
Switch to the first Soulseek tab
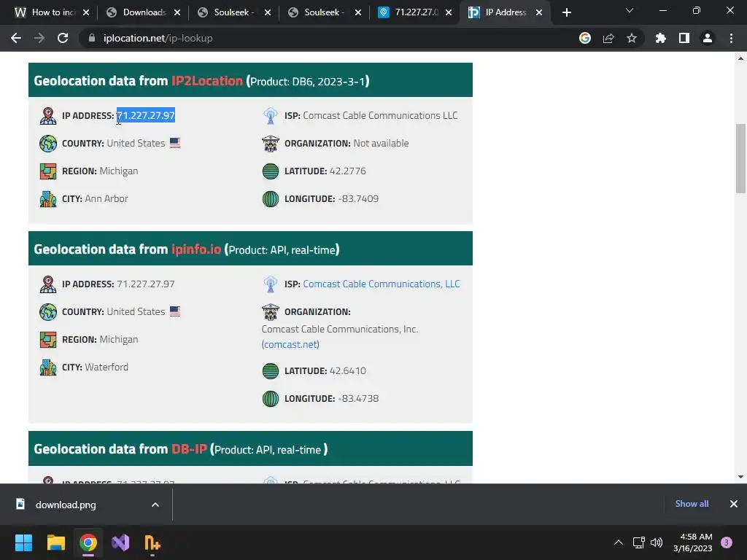click(x=233, y=12)
